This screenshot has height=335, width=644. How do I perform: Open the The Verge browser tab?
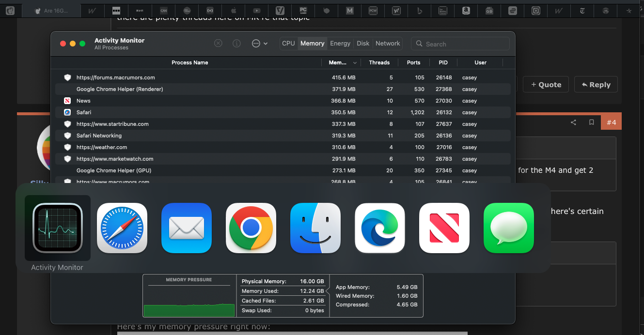(280, 10)
